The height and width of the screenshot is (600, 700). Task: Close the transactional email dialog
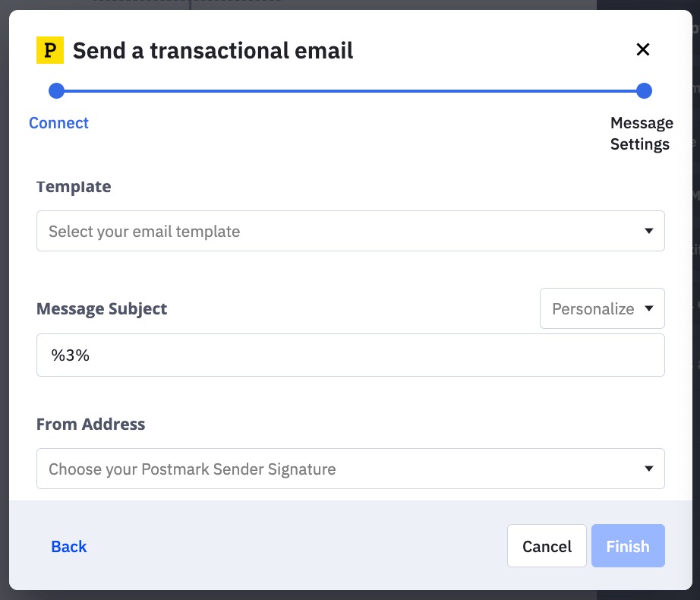click(x=642, y=50)
